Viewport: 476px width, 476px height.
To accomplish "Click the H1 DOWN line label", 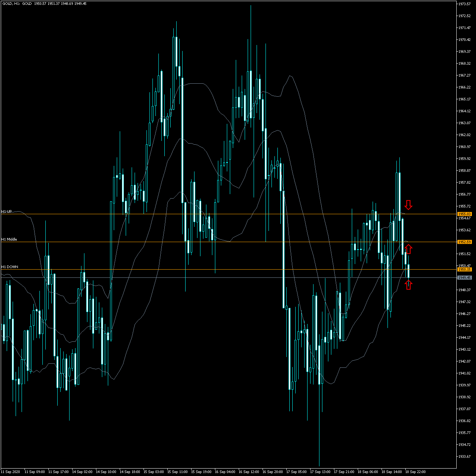I will [x=10, y=267].
